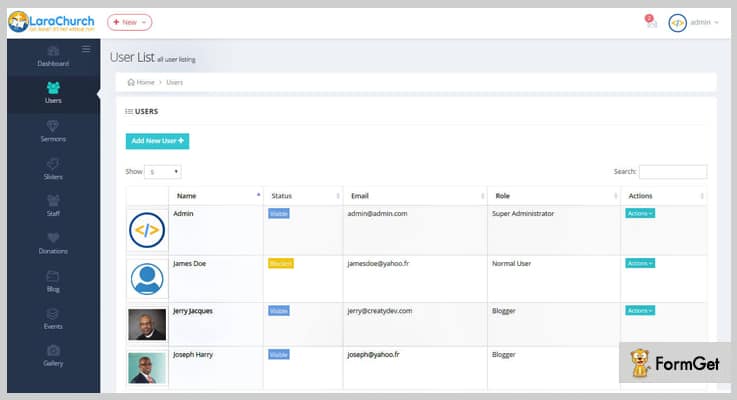
Task: Click James Doe's avatar thumbnail
Action: 147,279
